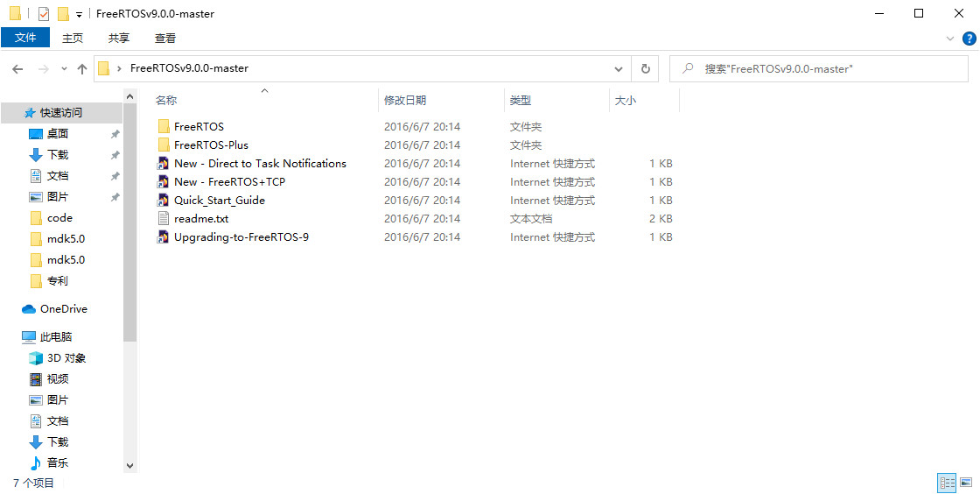This screenshot has height=494, width=980.
Task: Open 视频 under 此电脑
Action: (x=58, y=379)
